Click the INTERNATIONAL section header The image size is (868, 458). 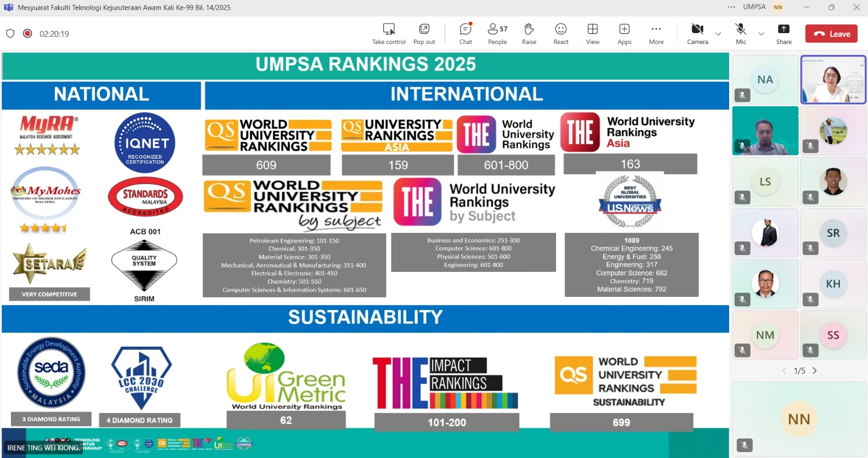pos(467,94)
